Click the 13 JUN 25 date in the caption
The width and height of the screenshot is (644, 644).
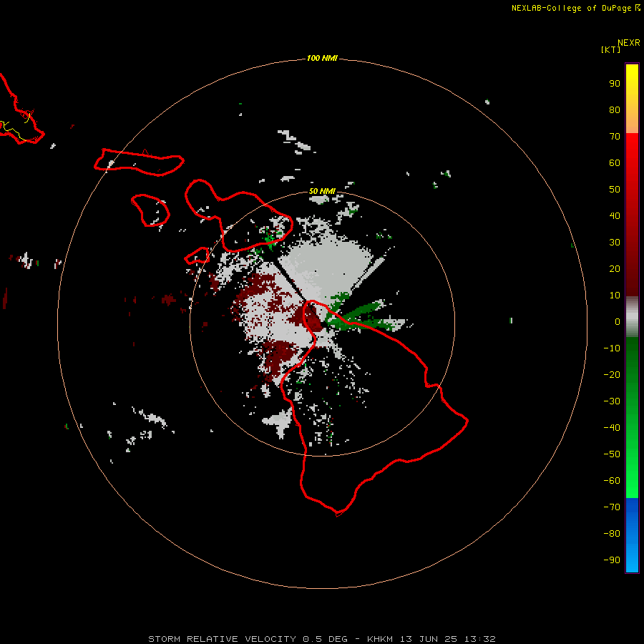pyautogui.click(x=429, y=639)
